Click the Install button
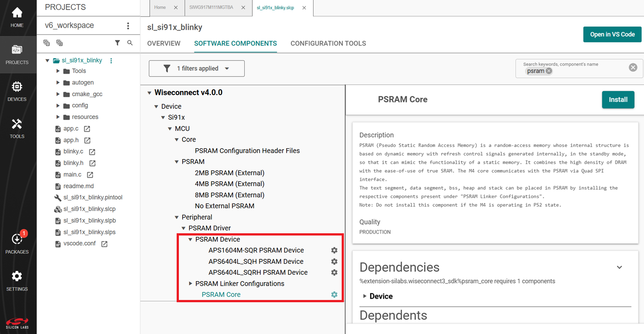This screenshot has width=644, height=334. pyautogui.click(x=618, y=99)
